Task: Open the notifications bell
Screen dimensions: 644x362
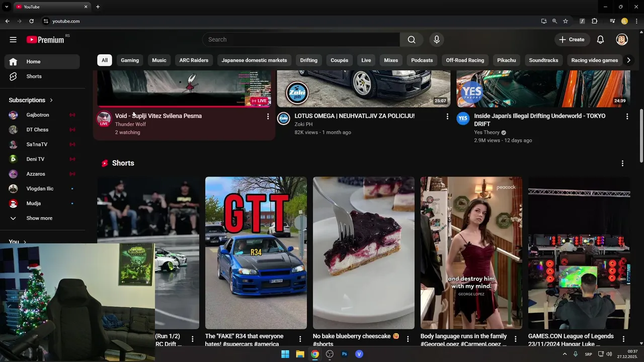Action: pos(600,40)
